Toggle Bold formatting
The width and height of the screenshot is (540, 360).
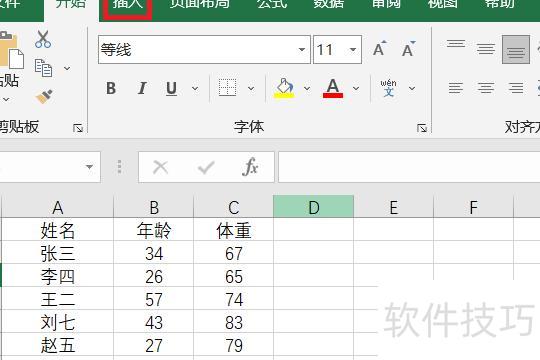(x=111, y=88)
